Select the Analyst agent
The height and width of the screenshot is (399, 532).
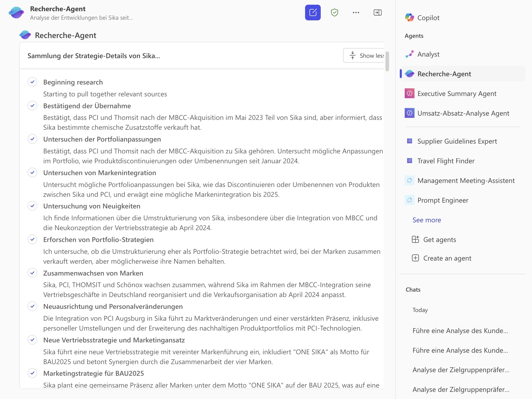[428, 54]
